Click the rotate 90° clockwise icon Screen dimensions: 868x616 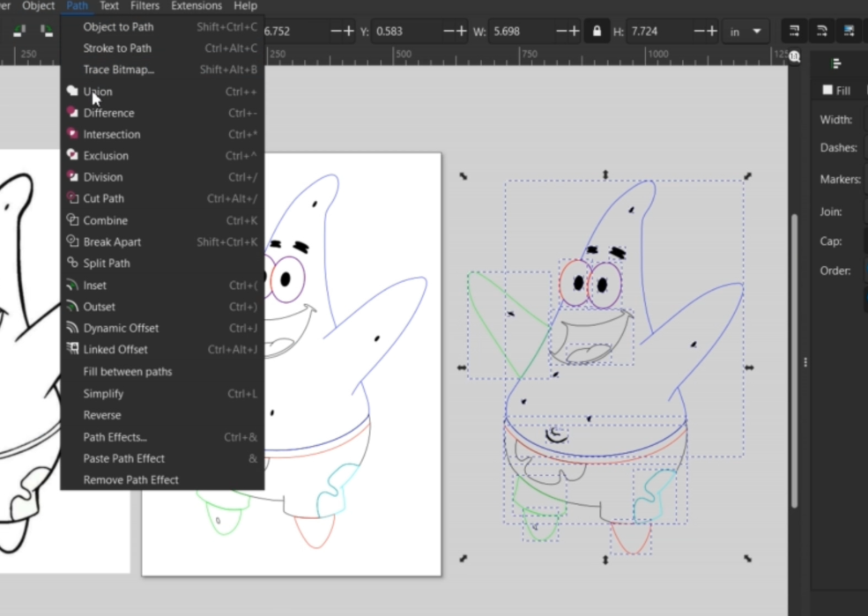[x=46, y=31]
